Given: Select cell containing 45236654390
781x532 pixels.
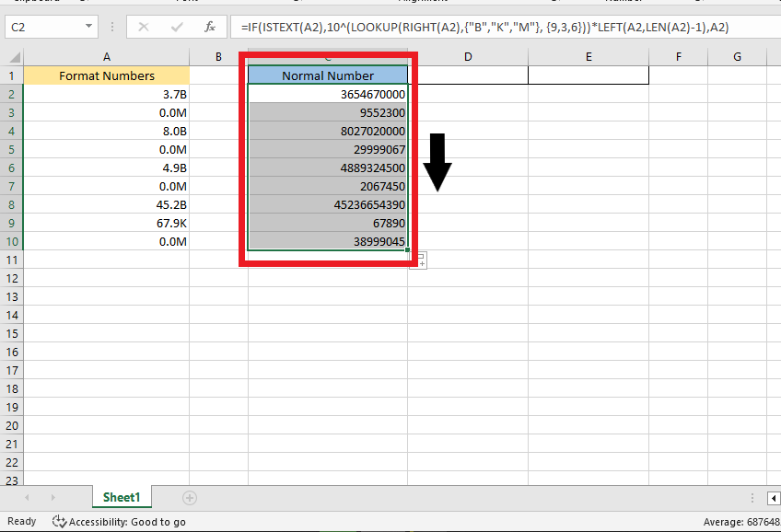Looking at the screenshot, I should coord(328,204).
